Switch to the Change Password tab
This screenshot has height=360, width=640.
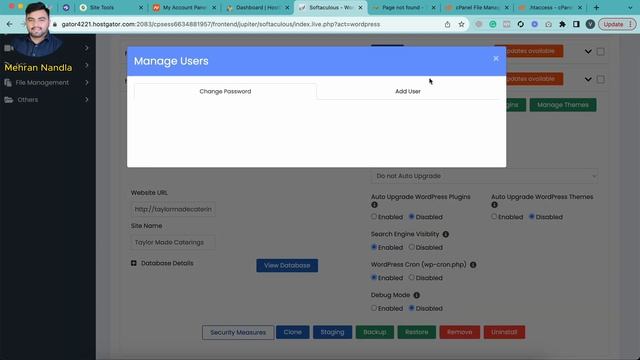coord(225,91)
